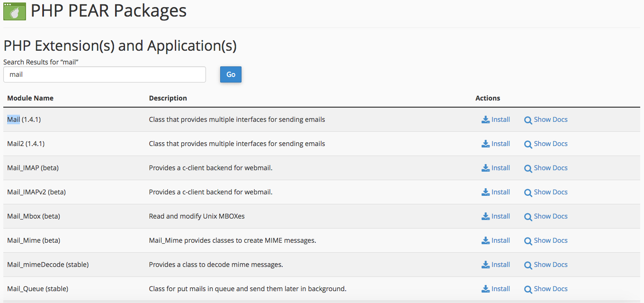
Task: Click the magnifier docs icon for Mail_Mime (beta)
Action: 528,241
